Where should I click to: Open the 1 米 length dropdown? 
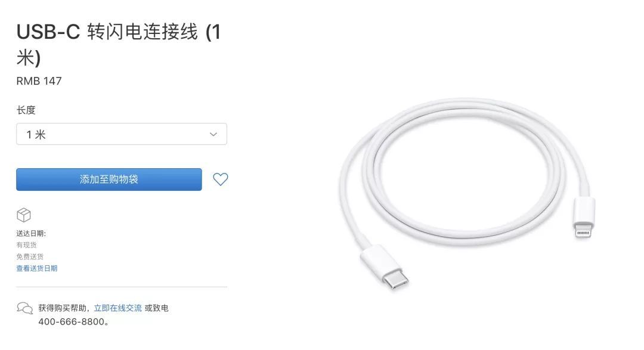(x=122, y=134)
